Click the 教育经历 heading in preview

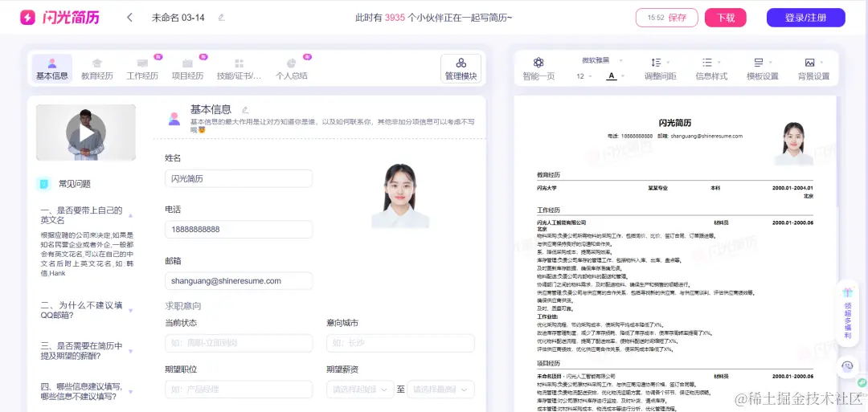[549, 175]
